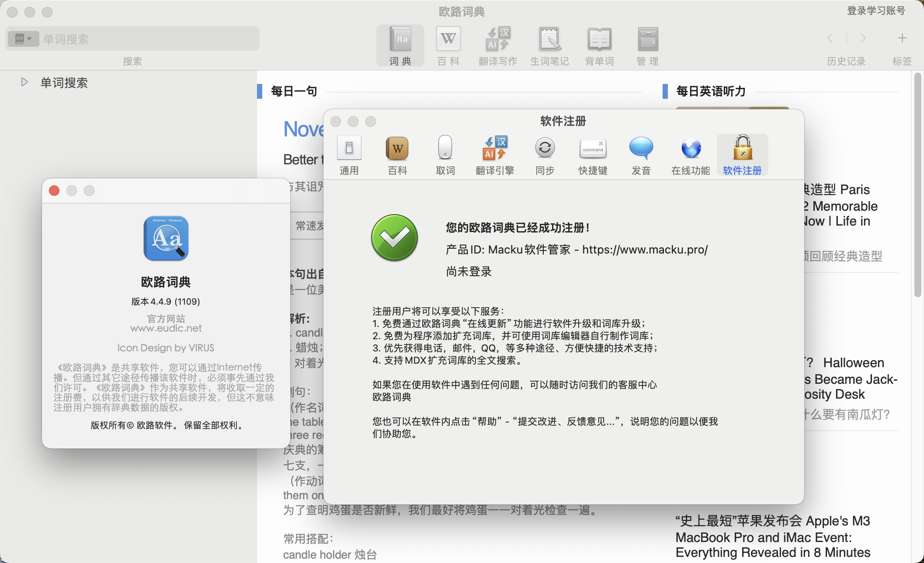Click the 标签 tabs label

[x=902, y=61]
